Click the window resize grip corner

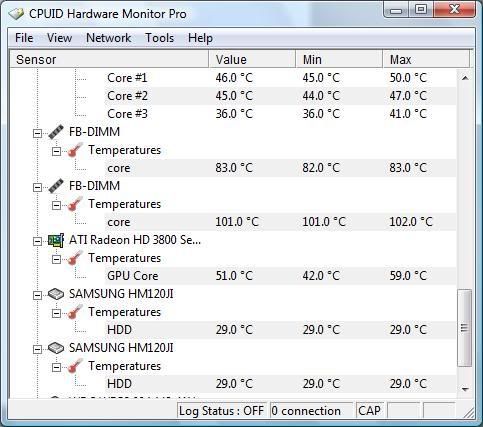click(x=469, y=413)
